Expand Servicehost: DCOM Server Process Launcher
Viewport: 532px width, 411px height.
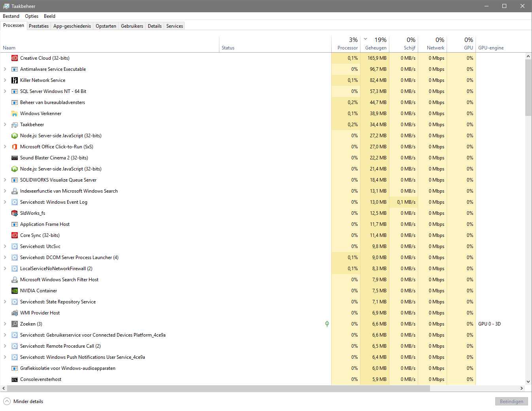click(5, 258)
